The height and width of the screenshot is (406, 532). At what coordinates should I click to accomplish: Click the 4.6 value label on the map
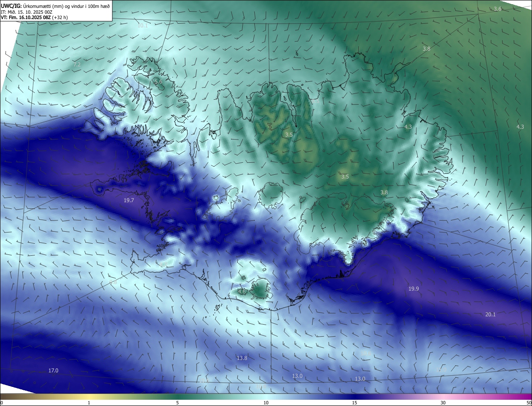click(x=242, y=292)
